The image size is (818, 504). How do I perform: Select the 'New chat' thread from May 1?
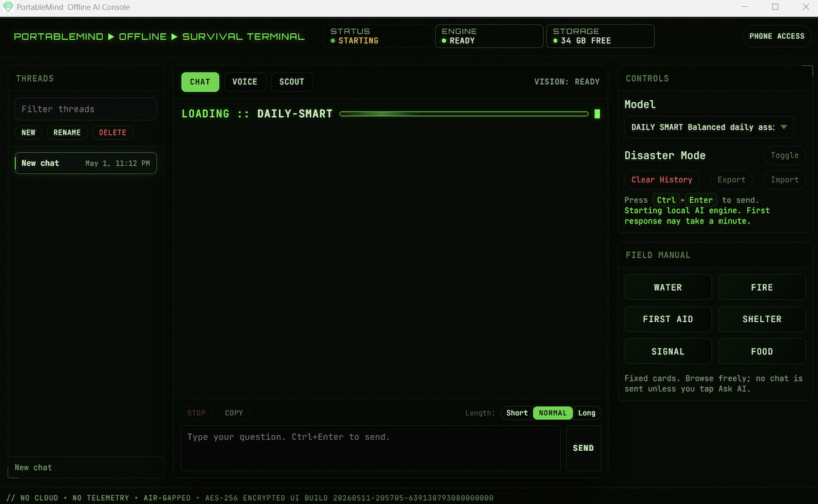86,163
